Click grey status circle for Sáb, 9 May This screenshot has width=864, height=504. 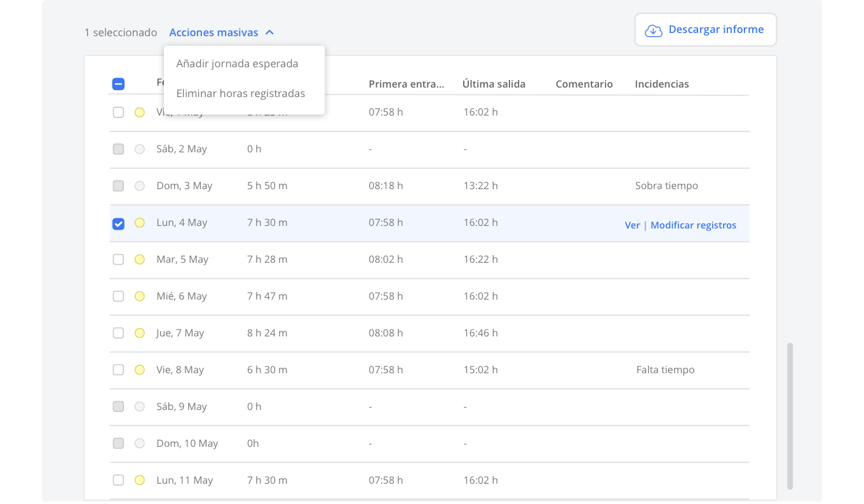140,407
